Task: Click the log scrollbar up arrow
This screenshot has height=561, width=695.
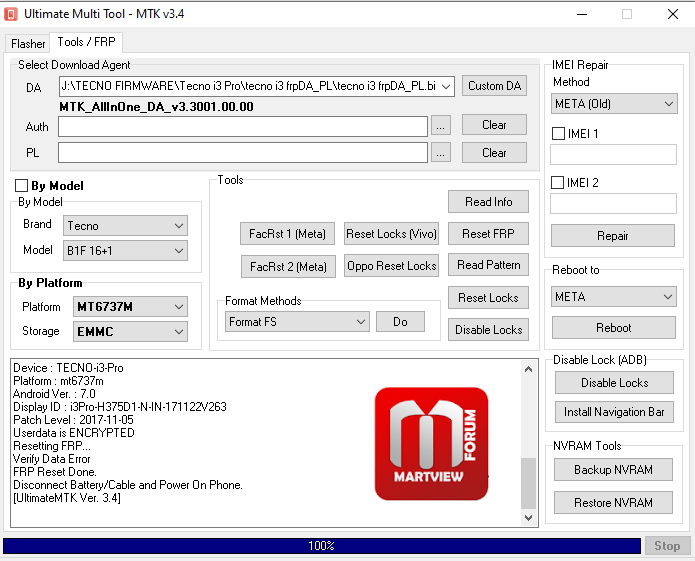Action: (x=528, y=369)
